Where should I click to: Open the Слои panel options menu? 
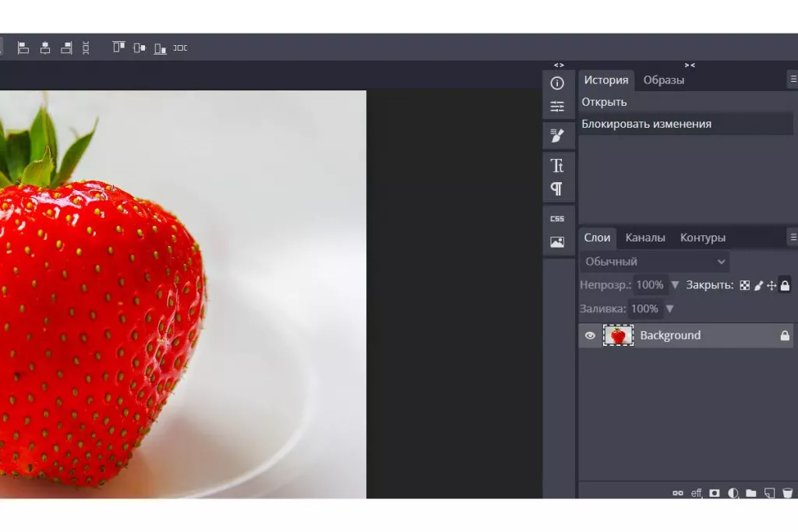(793, 237)
